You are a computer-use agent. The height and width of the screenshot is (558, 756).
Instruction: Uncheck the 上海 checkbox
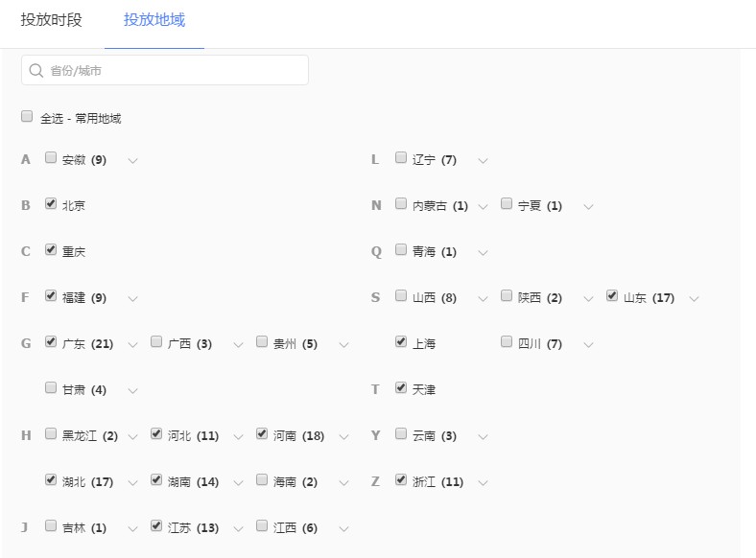pyautogui.click(x=401, y=341)
